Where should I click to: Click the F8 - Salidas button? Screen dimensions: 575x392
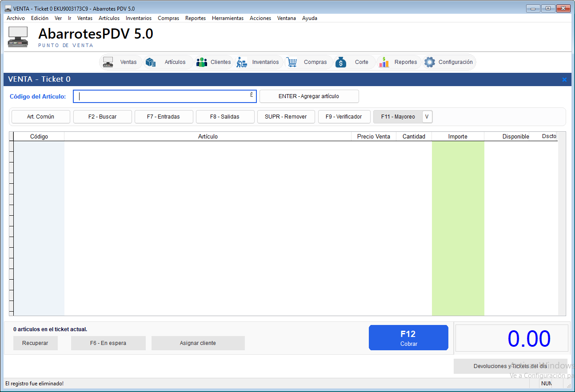(x=225, y=117)
